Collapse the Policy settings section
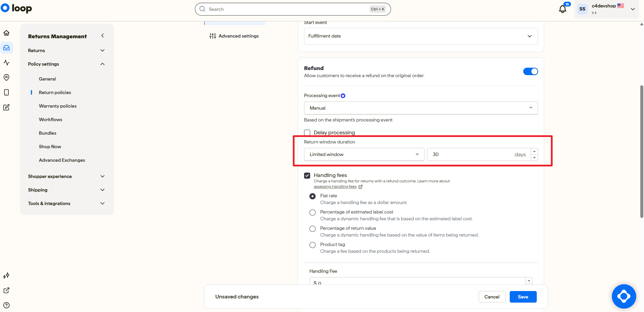This screenshot has width=644, height=312. click(x=67, y=64)
